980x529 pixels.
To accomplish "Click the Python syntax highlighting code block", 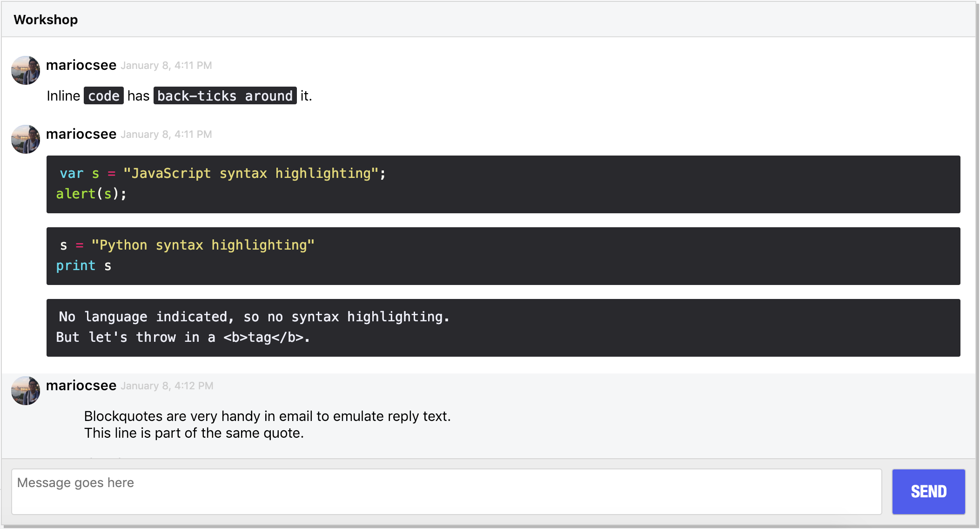I will point(503,256).
